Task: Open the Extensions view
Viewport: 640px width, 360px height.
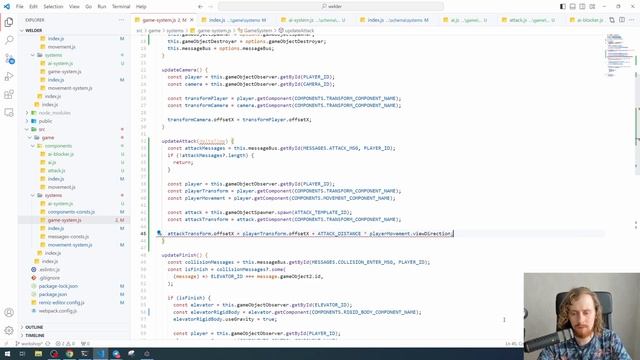Action: (x=9, y=94)
